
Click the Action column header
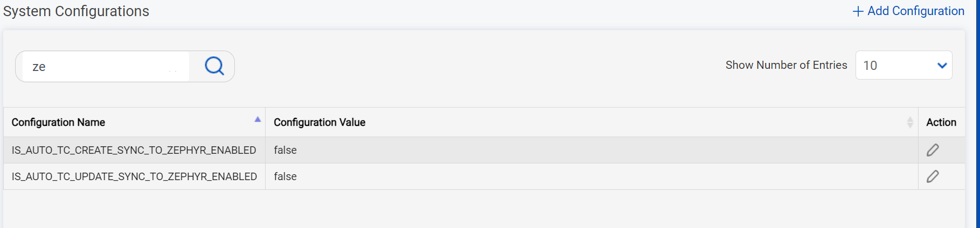coord(941,123)
